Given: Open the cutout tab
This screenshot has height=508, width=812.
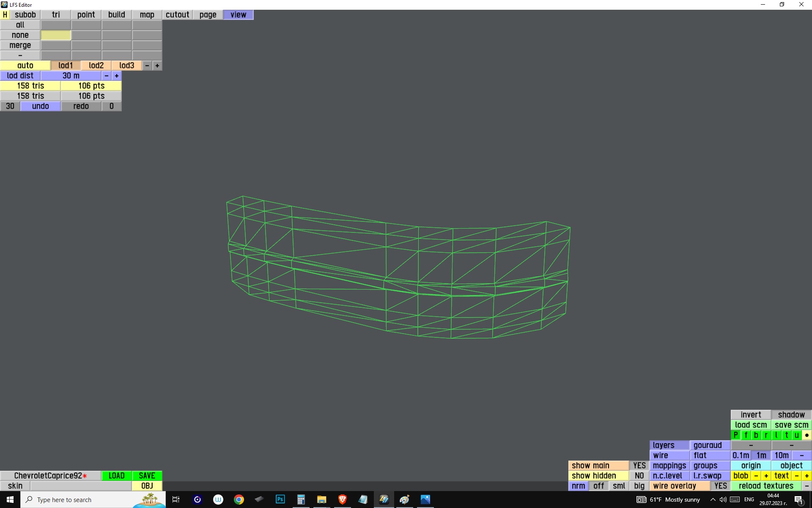Looking at the screenshot, I should click(x=178, y=15).
